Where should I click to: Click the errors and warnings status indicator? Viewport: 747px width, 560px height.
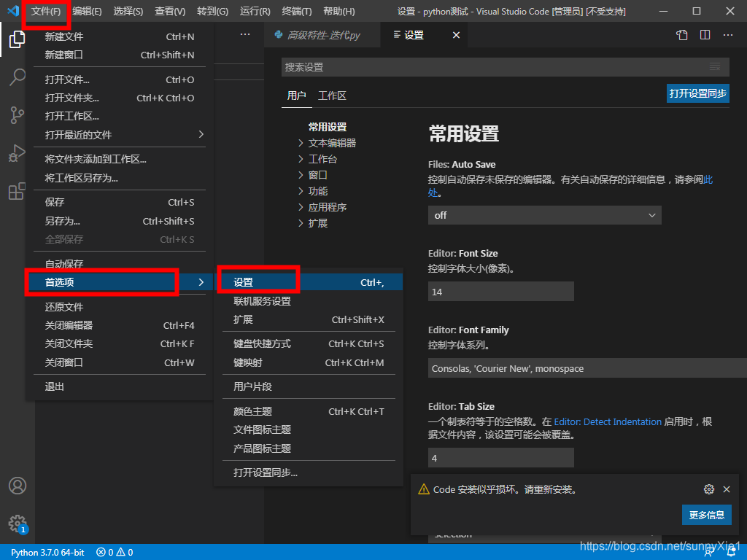(x=115, y=553)
